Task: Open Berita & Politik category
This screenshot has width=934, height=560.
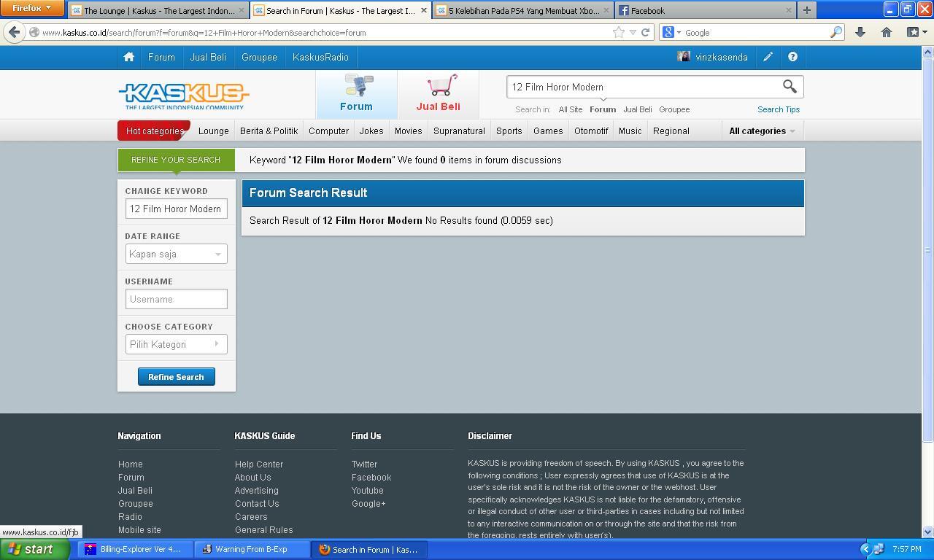Action: [x=269, y=131]
